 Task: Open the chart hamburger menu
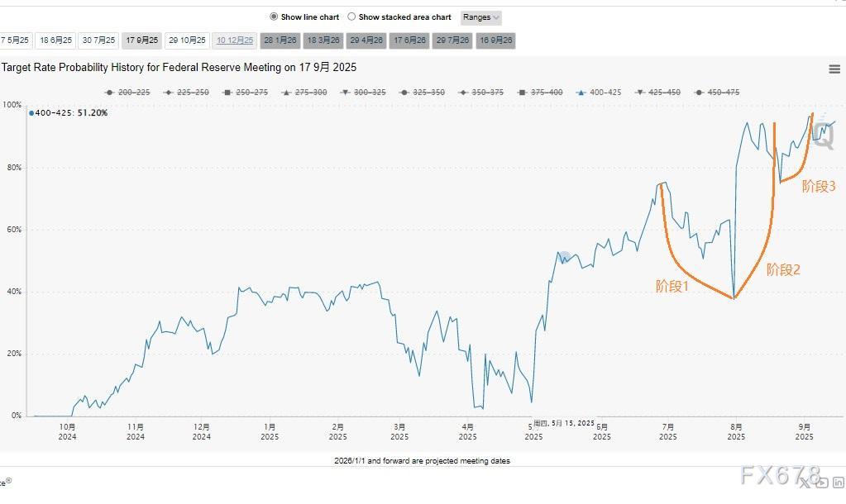[834, 69]
